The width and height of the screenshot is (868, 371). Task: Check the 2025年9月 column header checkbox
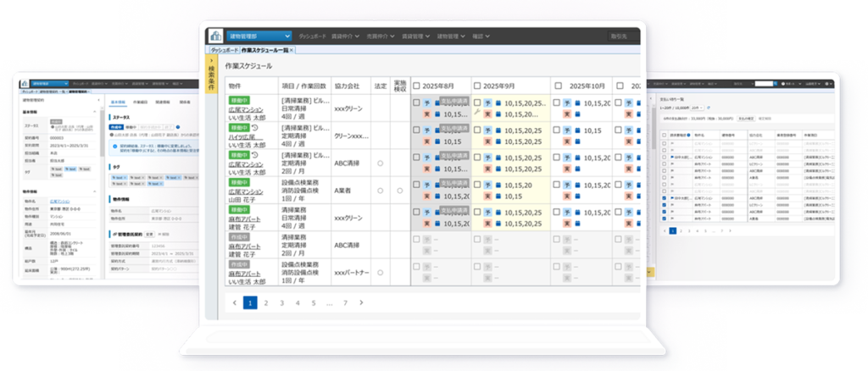[x=476, y=86]
